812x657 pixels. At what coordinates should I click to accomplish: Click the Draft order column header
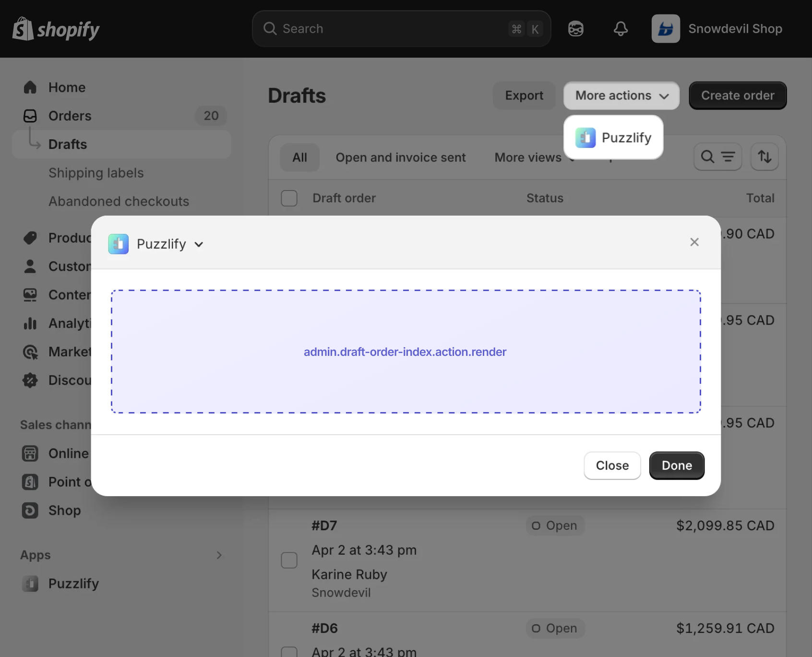[x=344, y=198]
